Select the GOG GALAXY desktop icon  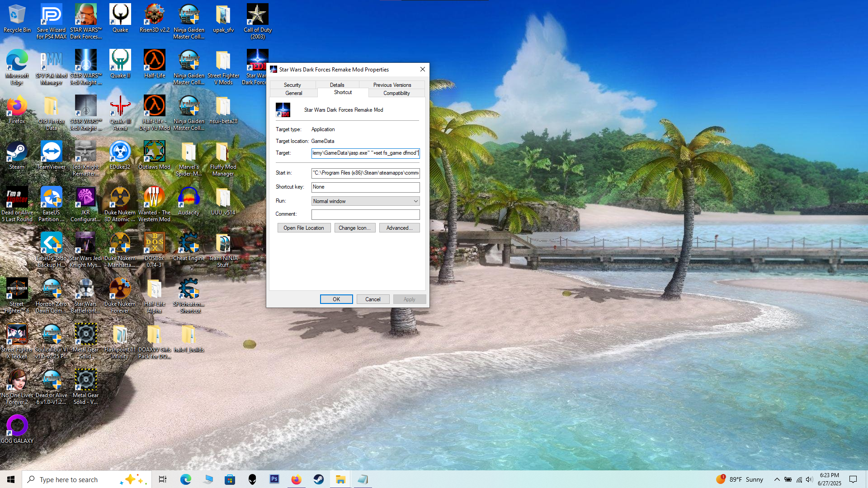17,430
